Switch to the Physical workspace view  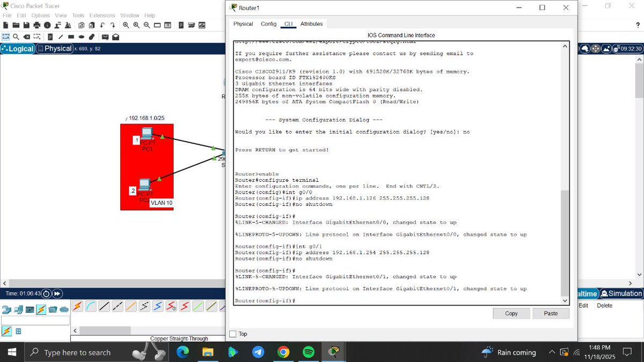pos(54,48)
